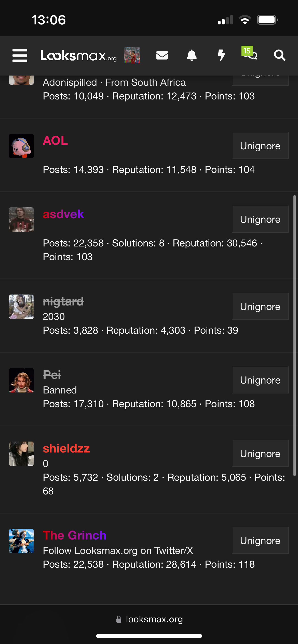Screen dimensions: 298x644
Task: Unignore the user asdvek
Action: (x=260, y=219)
